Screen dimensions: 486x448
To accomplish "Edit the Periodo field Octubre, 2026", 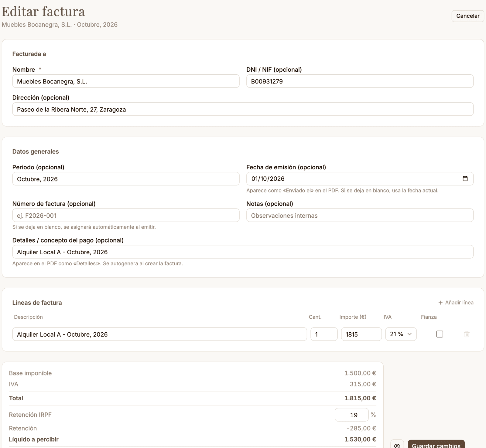I will pos(126,179).
